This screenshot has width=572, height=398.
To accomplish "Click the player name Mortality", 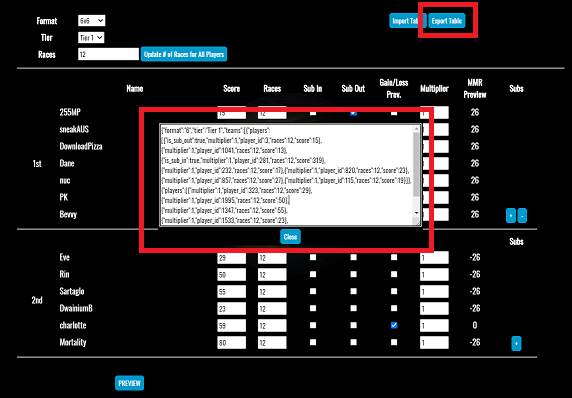I will click(x=73, y=342).
